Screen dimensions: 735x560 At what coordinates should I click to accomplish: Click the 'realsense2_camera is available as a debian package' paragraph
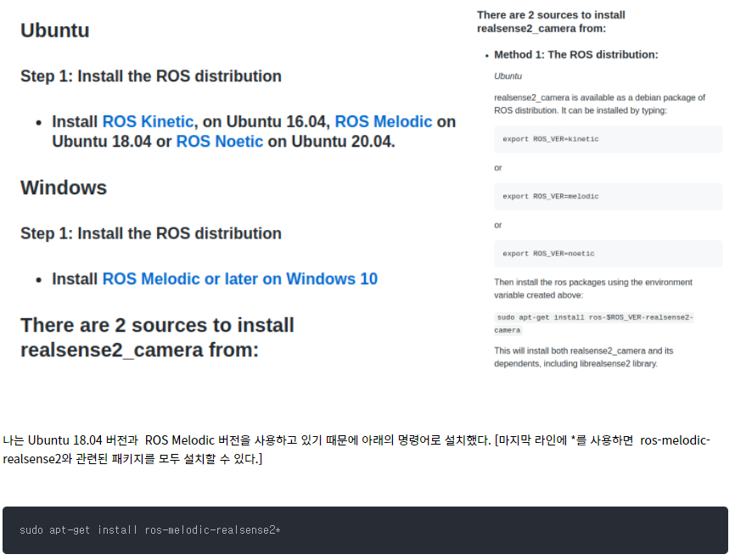(599, 104)
